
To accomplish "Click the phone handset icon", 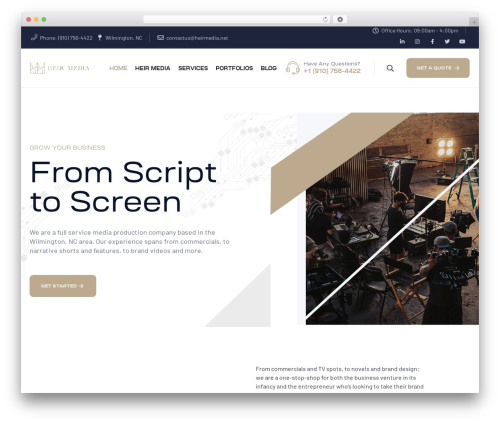I will click(34, 37).
